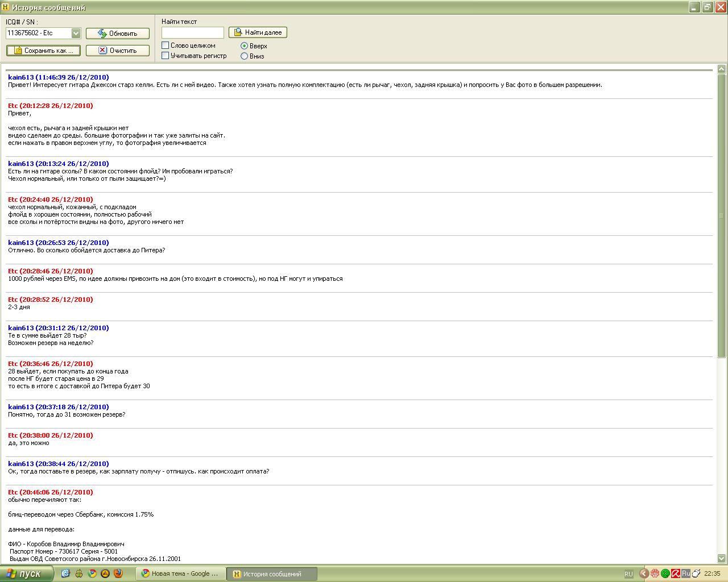The image size is (728, 582).
Task: Launch AIMP player from quick launch
Action: click(105, 573)
